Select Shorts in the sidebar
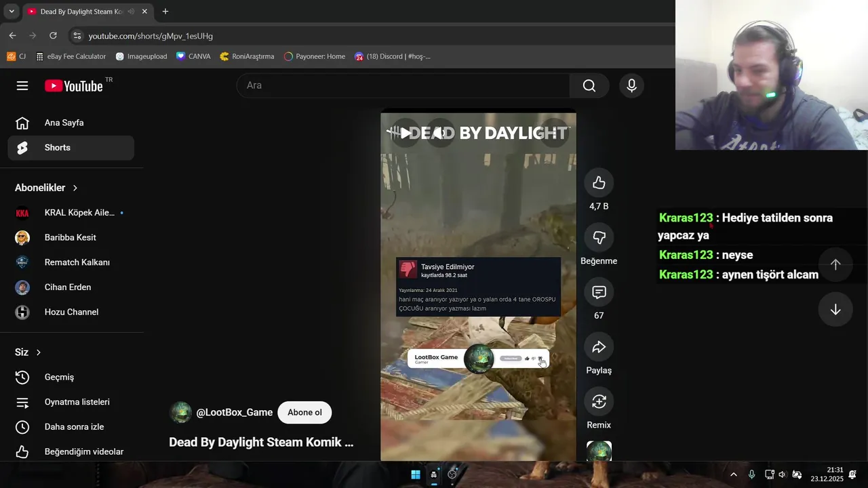Viewport: 868px width, 488px height. [x=71, y=148]
